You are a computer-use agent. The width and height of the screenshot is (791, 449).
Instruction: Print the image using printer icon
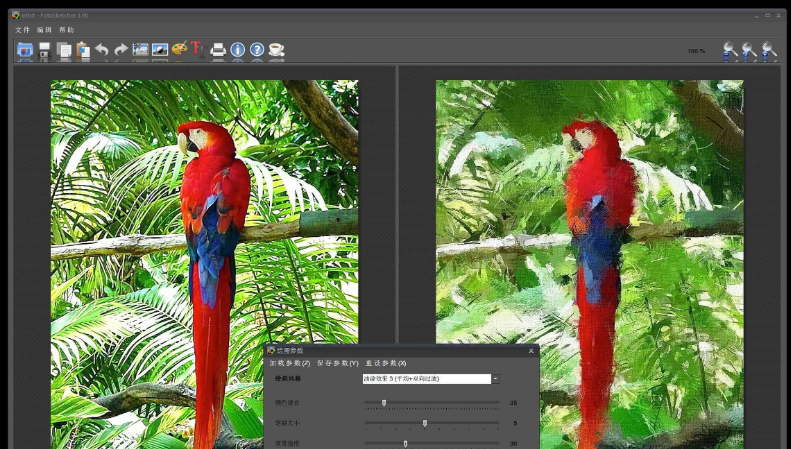tap(218, 50)
